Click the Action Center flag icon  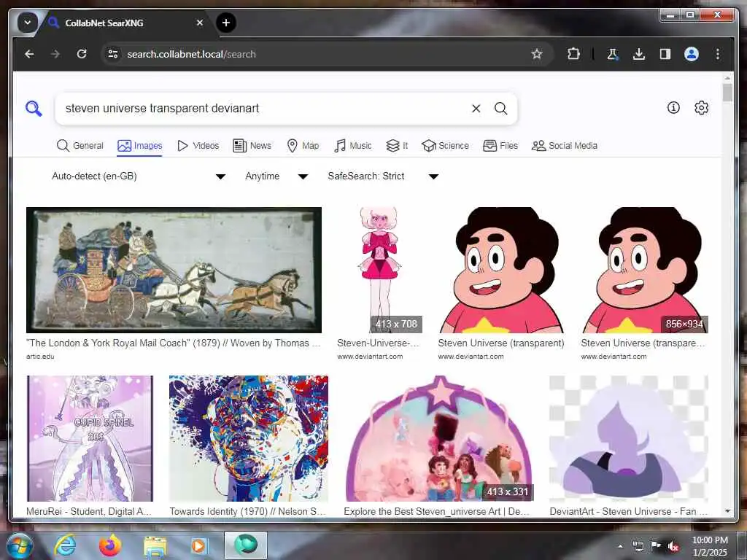pyautogui.click(x=655, y=546)
